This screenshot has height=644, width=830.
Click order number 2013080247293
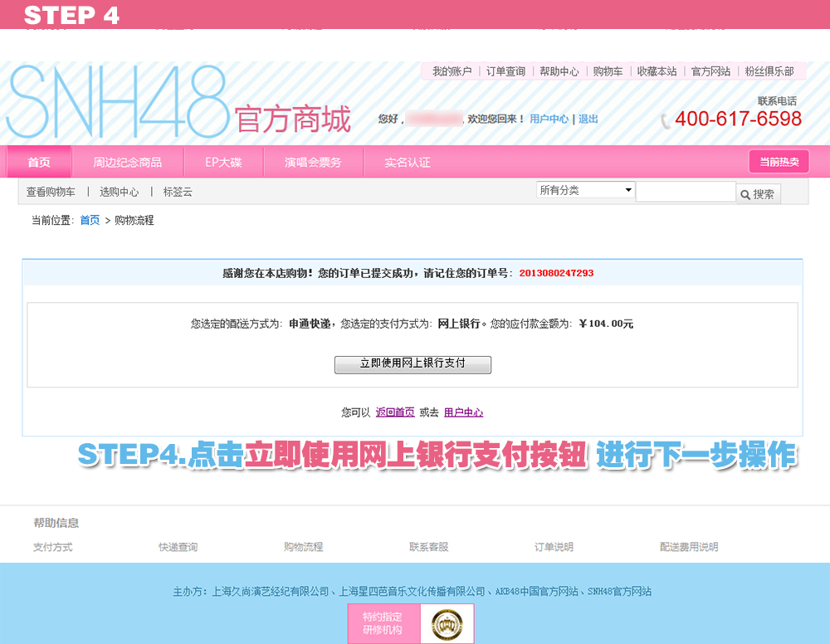556,273
